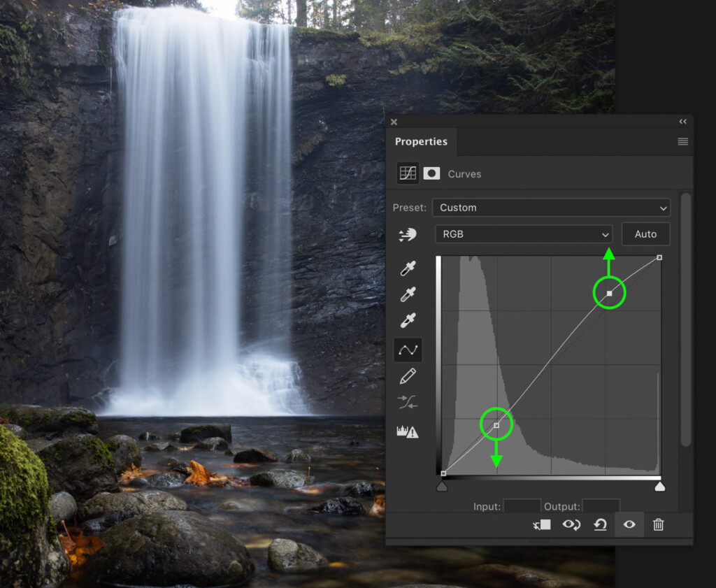Toggle the adjustment layer visibility eye

(x=629, y=524)
